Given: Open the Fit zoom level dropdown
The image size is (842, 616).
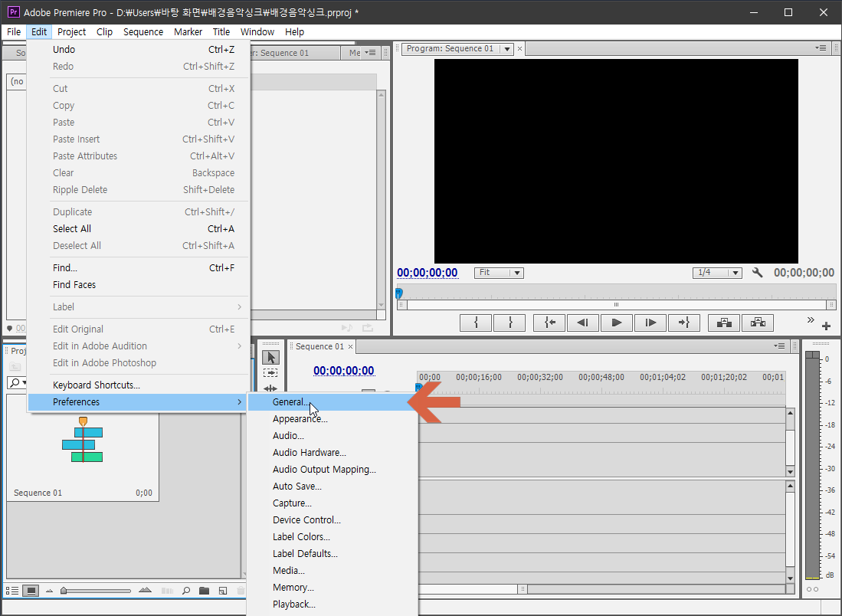Looking at the screenshot, I should [499, 273].
